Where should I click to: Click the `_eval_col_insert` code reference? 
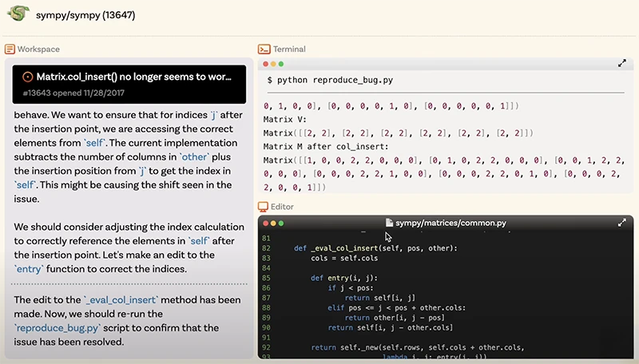[x=121, y=300]
